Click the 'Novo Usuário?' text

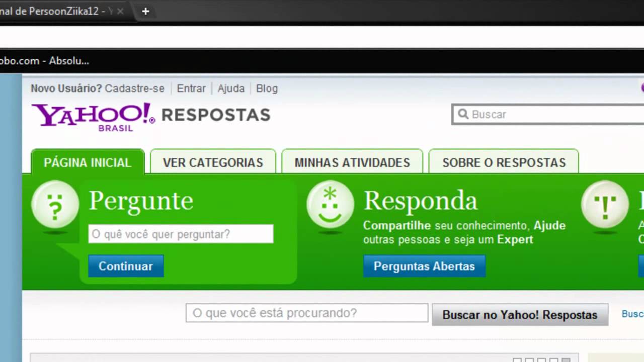(x=66, y=88)
